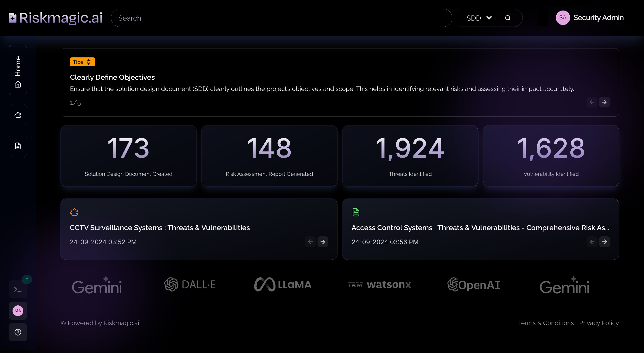The width and height of the screenshot is (644, 353).
Task: Click into the Search field
Action: pyautogui.click(x=281, y=18)
